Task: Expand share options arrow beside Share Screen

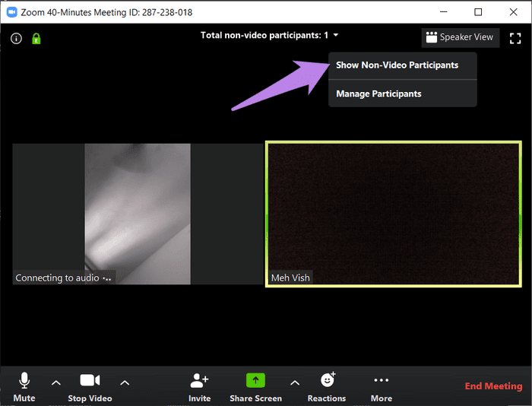Action: [295, 382]
